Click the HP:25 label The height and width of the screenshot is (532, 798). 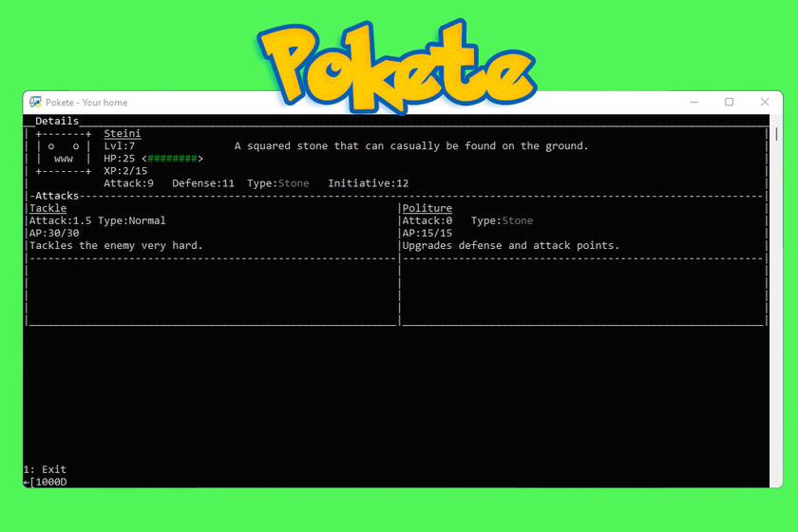click(119, 159)
